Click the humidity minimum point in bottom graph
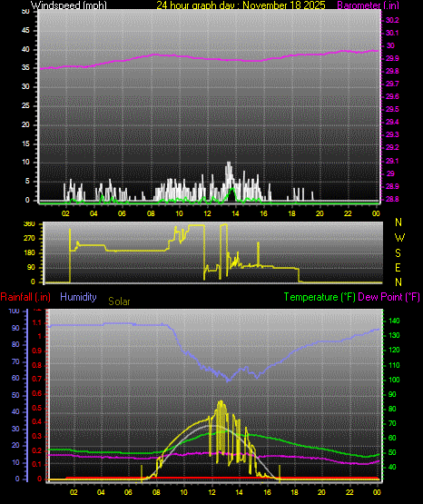The width and height of the screenshot is (423, 504). (x=228, y=380)
